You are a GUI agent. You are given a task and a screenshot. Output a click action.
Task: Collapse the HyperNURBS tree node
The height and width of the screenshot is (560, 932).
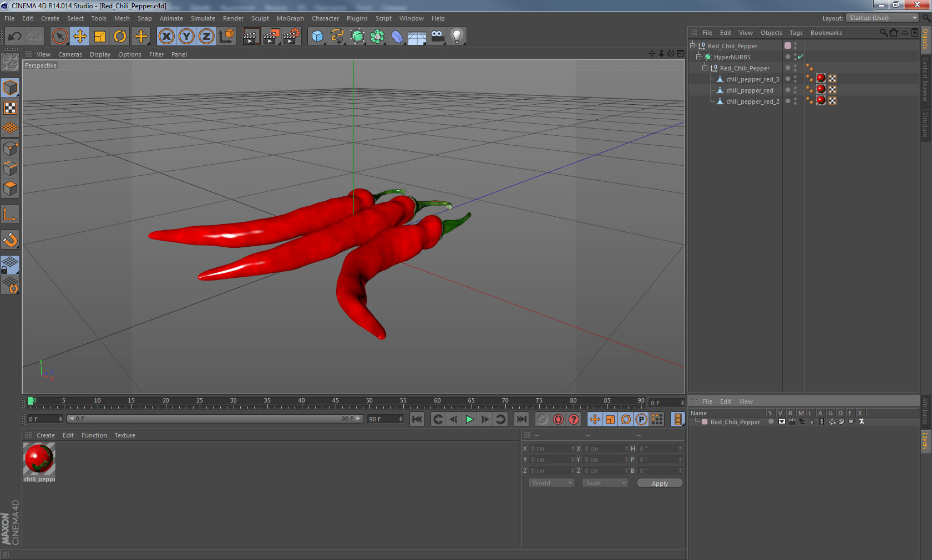pyautogui.click(x=699, y=57)
